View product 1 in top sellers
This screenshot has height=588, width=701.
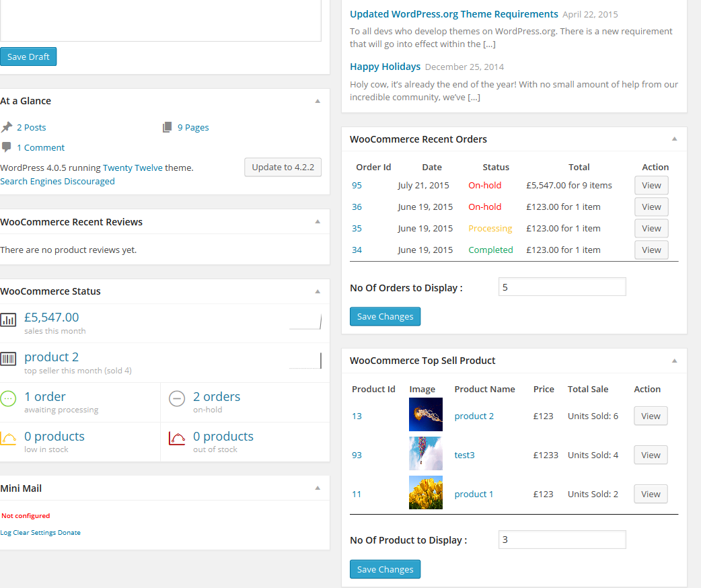coord(651,494)
